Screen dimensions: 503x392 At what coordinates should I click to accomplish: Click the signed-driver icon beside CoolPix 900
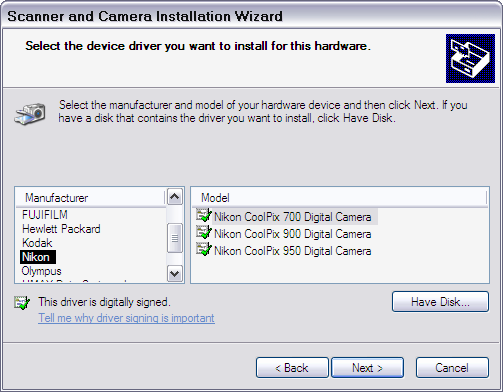[204, 232]
